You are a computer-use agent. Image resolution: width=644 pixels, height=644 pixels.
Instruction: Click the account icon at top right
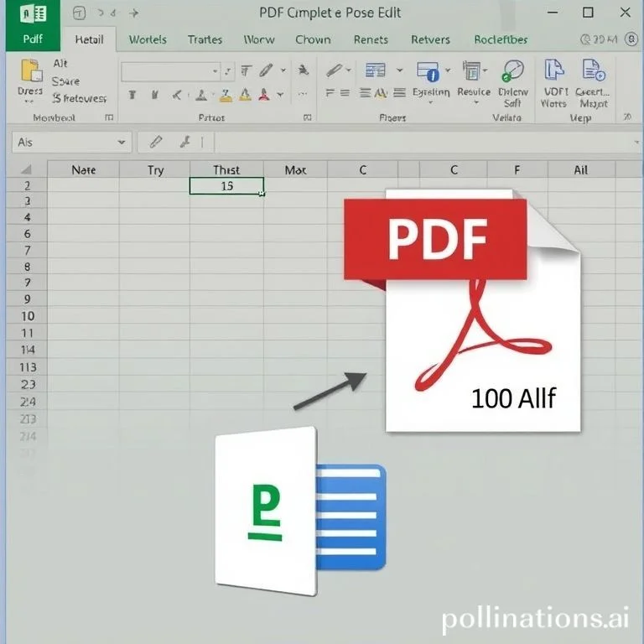[631, 39]
